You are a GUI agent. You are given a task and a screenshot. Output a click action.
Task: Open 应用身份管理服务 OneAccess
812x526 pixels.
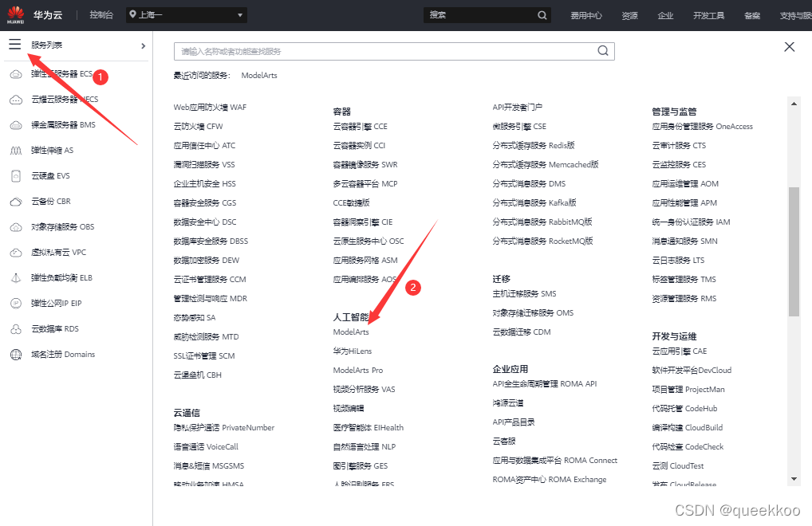coord(702,127)
